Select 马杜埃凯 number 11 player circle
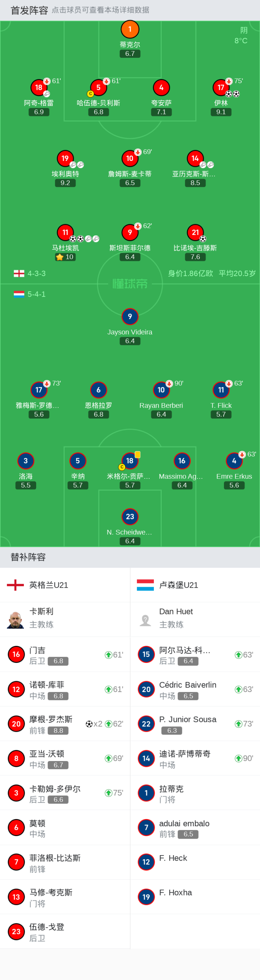260x980 pixels. coord(65,232)
